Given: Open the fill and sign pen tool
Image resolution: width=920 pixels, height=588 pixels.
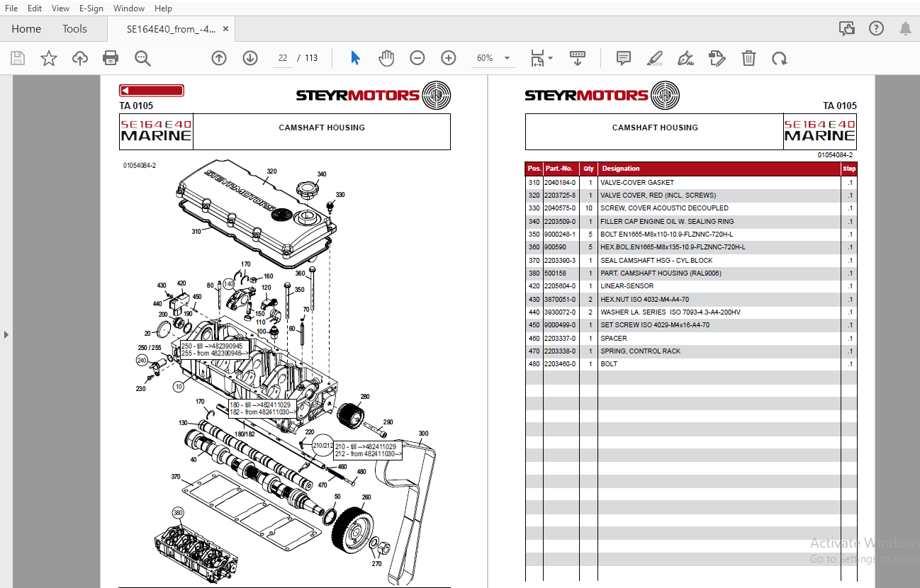Looking at the screenshot, I should 686,58.
